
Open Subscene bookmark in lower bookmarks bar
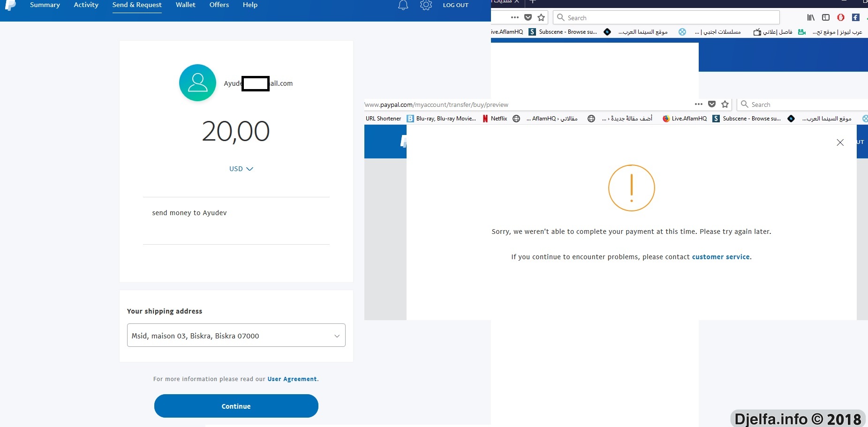[747, 119]
